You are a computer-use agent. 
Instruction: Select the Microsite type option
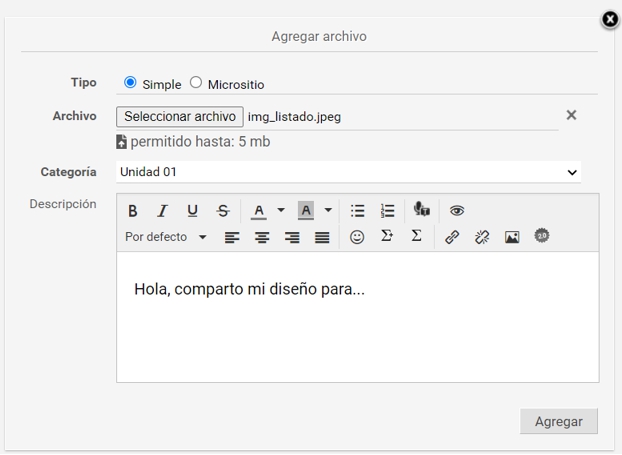coord(196,83)
